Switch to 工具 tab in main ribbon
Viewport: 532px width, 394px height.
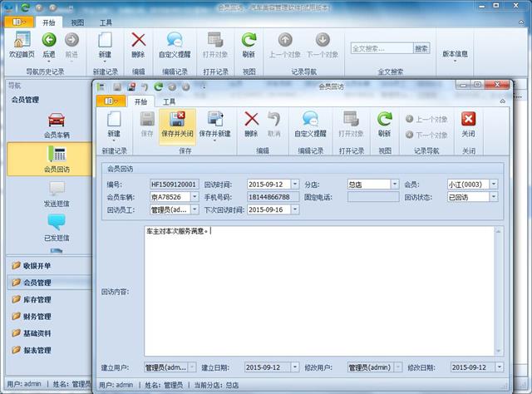106,22
